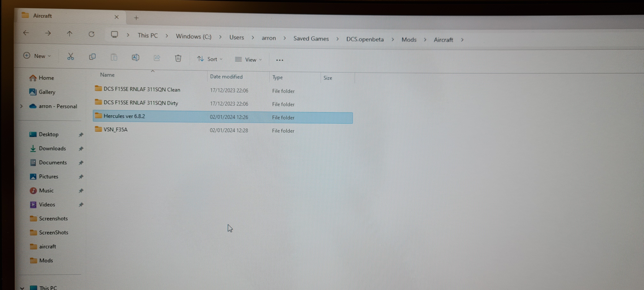
Task: Share the selected item
Action: point(157,58)
